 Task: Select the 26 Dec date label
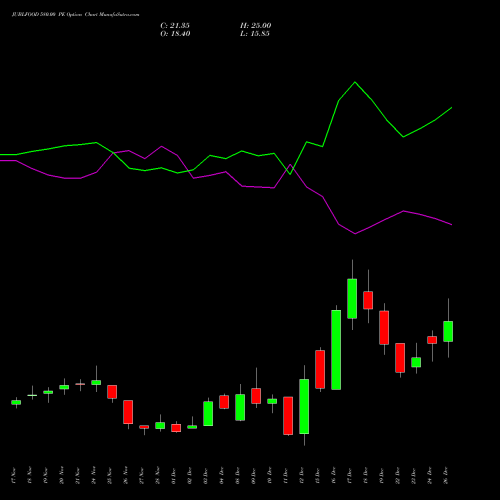446,476
